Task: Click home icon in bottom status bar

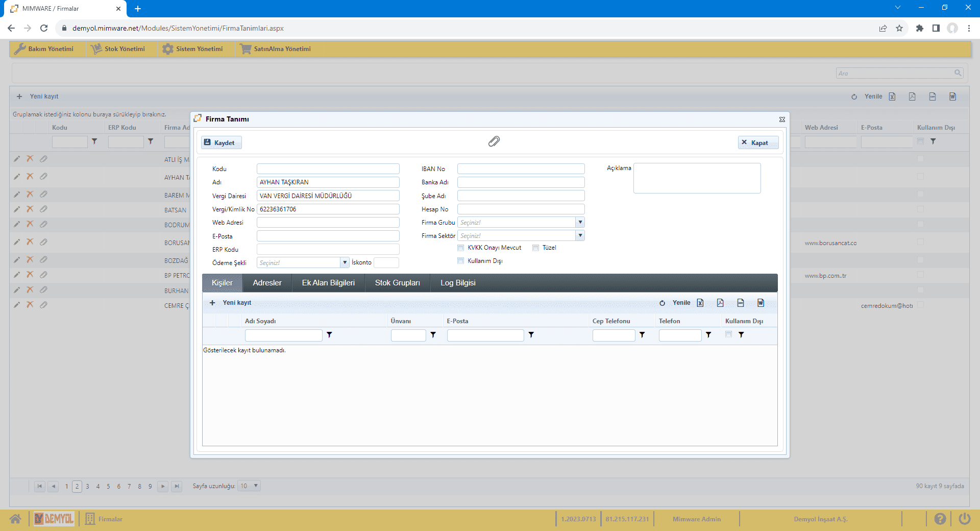Action: tap(15, 519)
